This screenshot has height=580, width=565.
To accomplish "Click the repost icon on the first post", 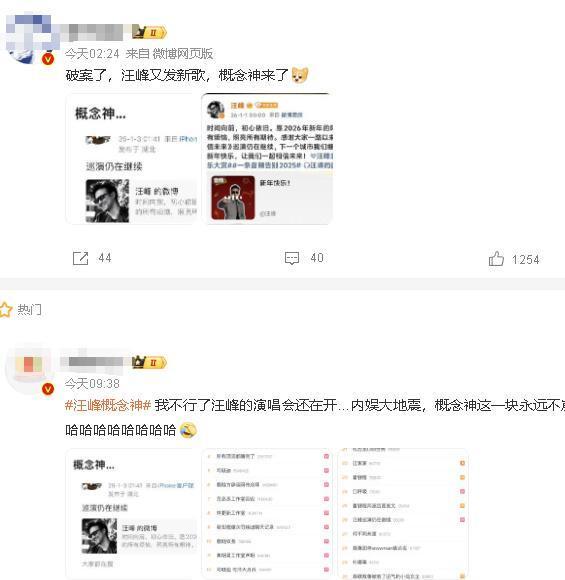I will click(x=80, y=258).
